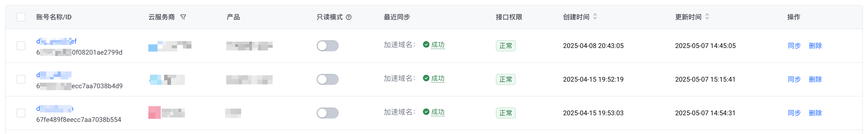The width and height of the screenshot is (868, 134).
Task: Click success check icon in third row
Action: tap(426, 112)
